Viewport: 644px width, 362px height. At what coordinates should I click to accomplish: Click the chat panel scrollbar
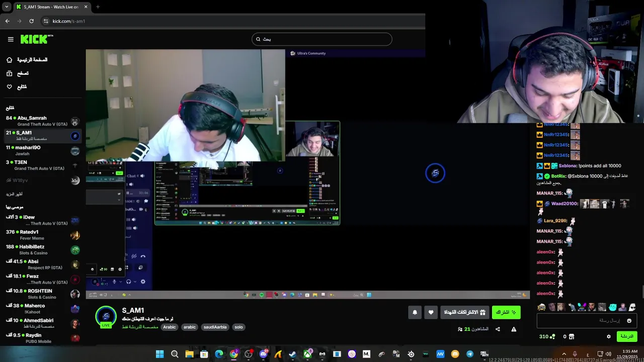pos(642,292)
